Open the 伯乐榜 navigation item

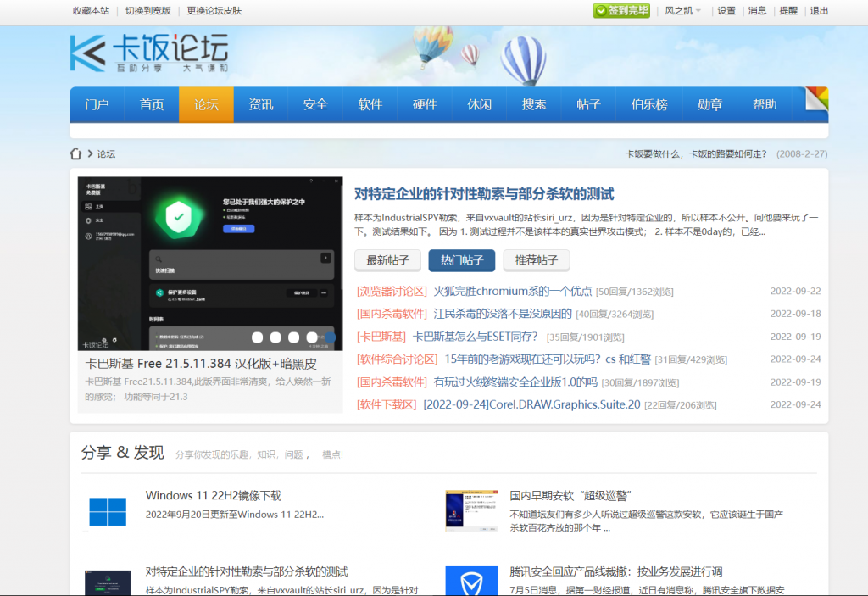[649, 104]
